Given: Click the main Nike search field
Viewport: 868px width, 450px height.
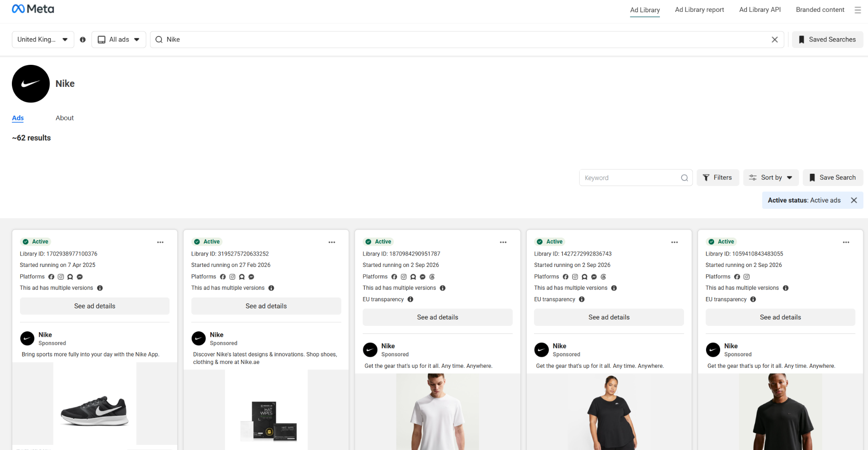Looking at the screenshot, I should (x=467, y=39).
